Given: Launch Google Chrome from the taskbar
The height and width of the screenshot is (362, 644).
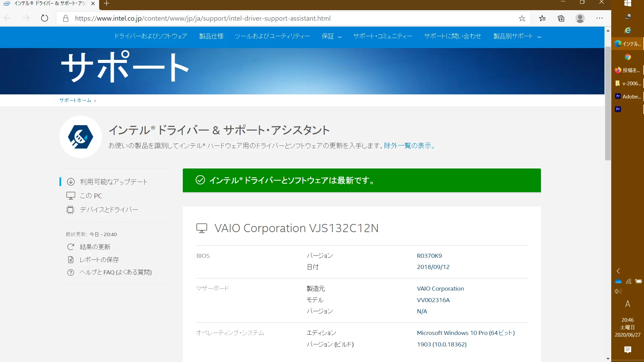Looking at the screenshot, I should pyautogui.click(x=628, y=57).
